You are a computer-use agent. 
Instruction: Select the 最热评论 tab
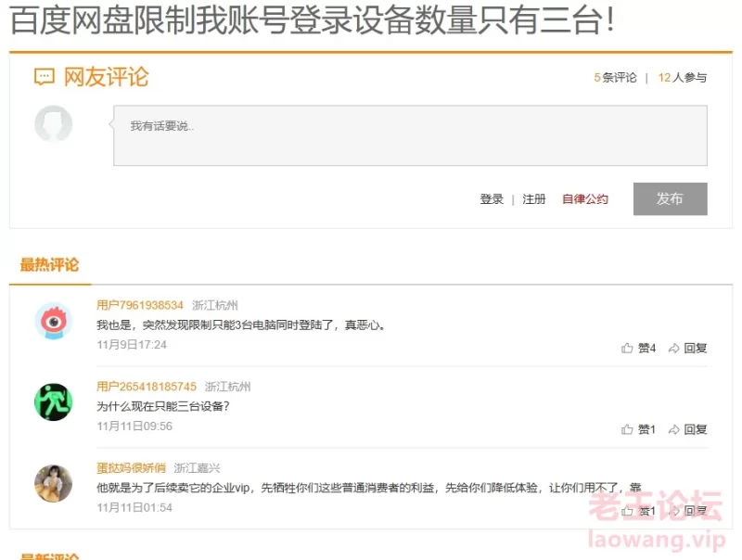(50, 265)
